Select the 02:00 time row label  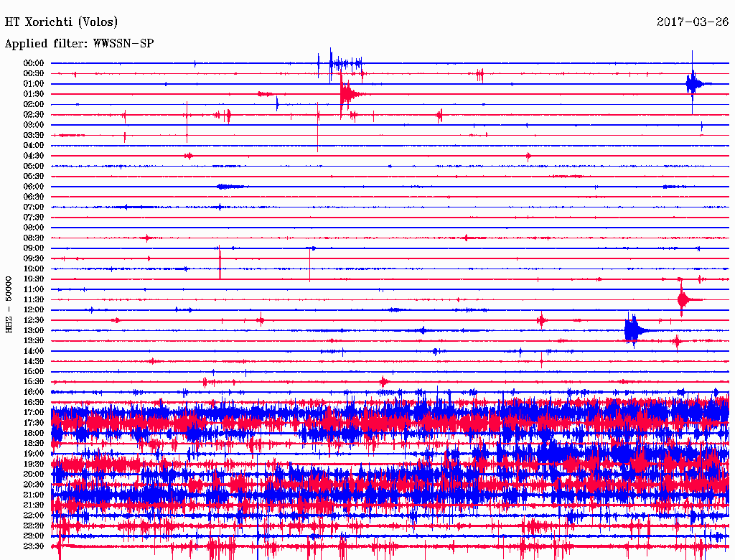(34, 104)
